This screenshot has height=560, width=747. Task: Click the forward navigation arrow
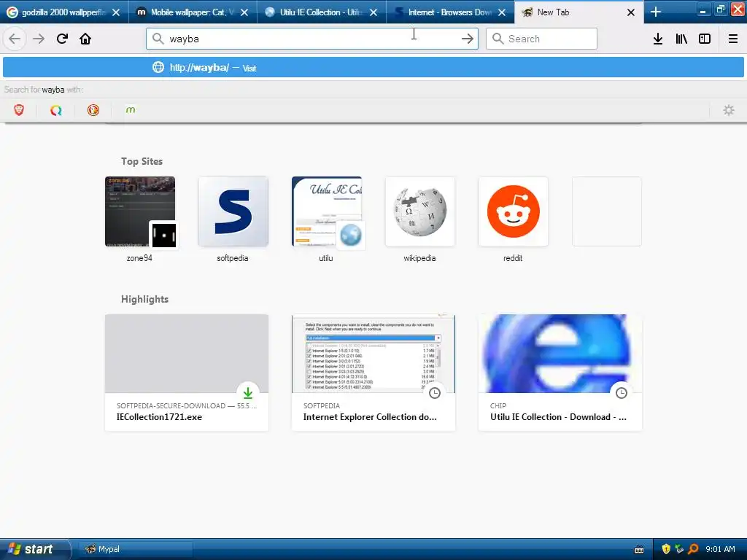[x=39, y=39]
